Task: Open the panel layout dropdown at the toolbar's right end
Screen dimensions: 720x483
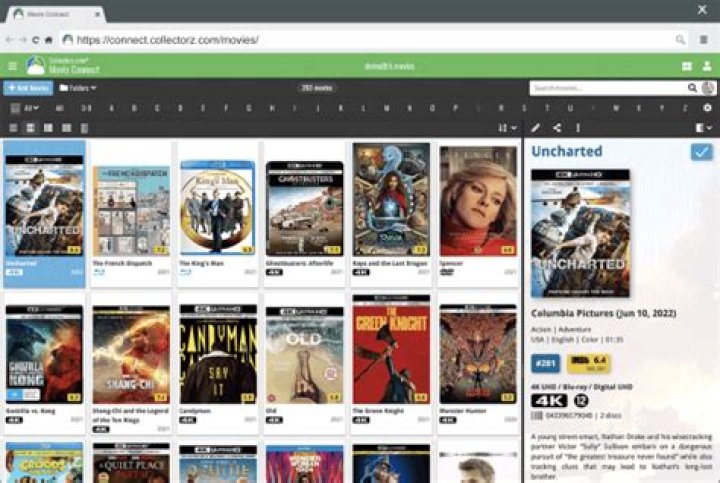Action: click(703, 128)
